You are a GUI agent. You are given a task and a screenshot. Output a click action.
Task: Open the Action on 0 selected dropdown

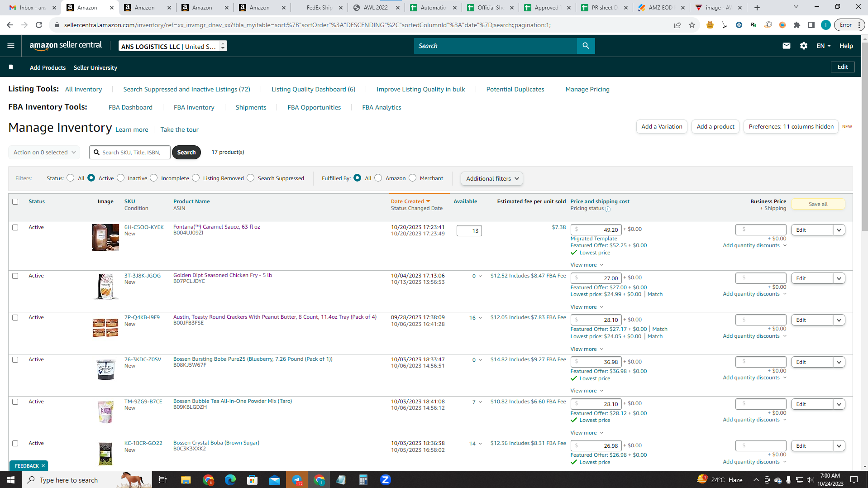[x=44, y=153]
